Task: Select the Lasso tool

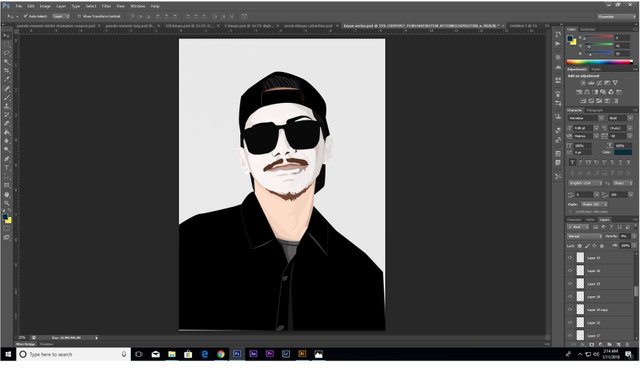Action: pyautogui.click(x=7, y=53)
